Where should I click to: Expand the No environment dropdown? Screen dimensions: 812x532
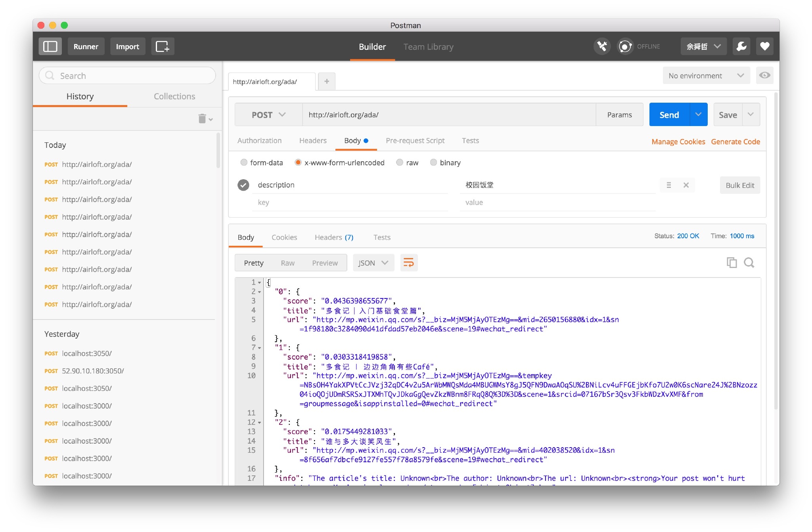point(706,76)
